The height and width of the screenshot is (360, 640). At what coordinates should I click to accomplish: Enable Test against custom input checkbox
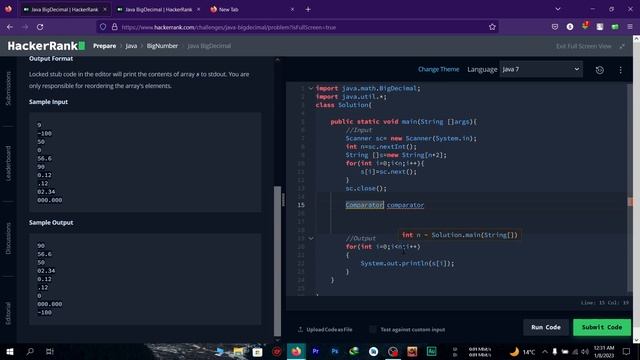(x=373, y=329)
